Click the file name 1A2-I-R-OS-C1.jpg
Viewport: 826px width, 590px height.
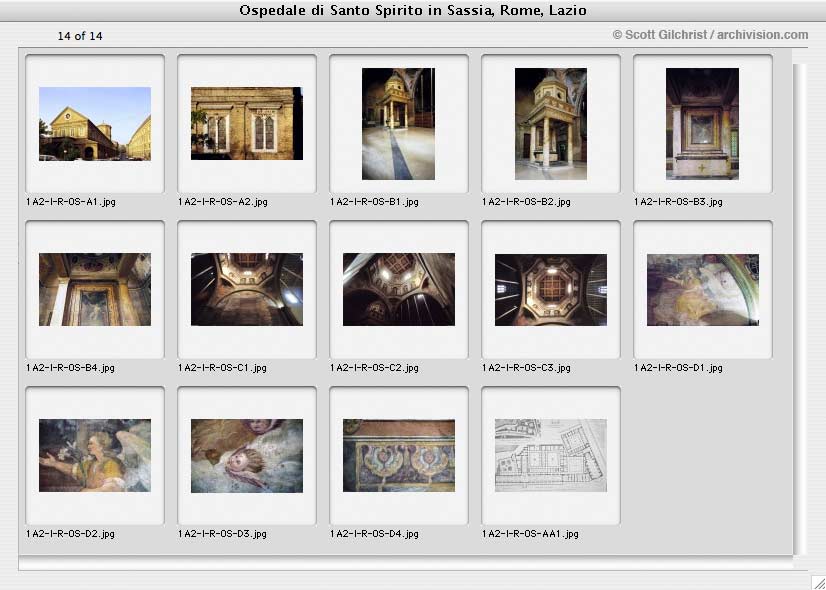pyautogui.click(x=222, y=368)
